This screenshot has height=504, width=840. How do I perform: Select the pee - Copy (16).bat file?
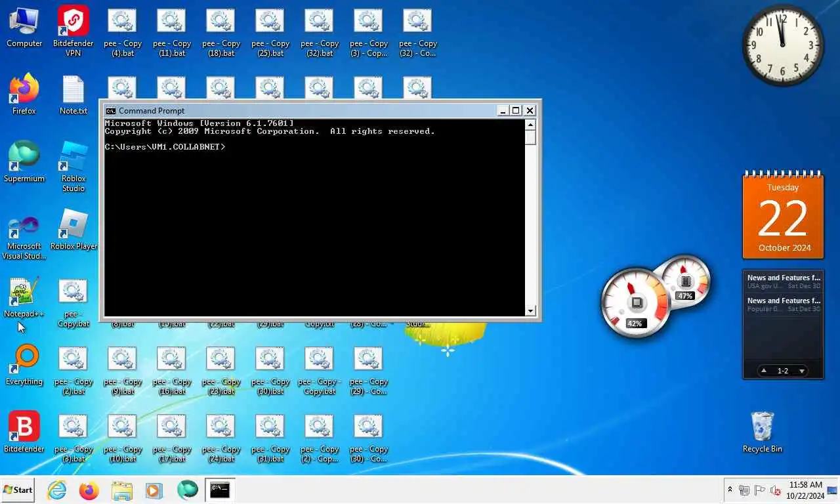172,371
